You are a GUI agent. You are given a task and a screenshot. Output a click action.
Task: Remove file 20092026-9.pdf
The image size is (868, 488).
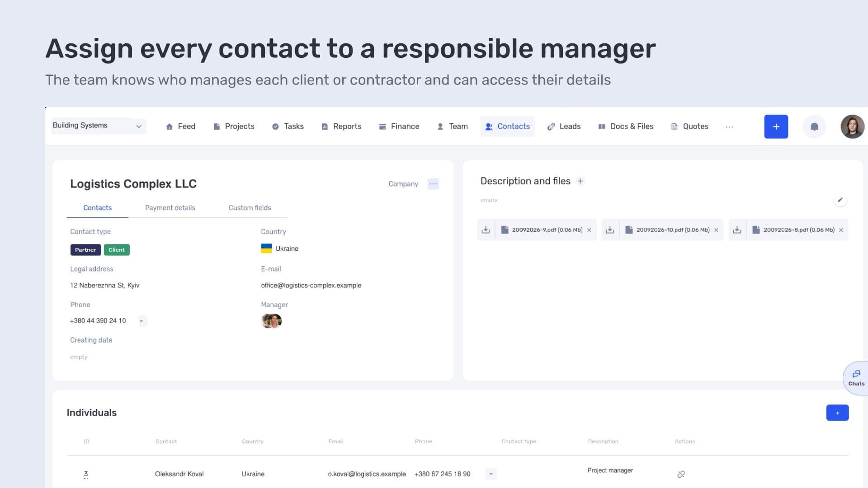pos(589,230)
